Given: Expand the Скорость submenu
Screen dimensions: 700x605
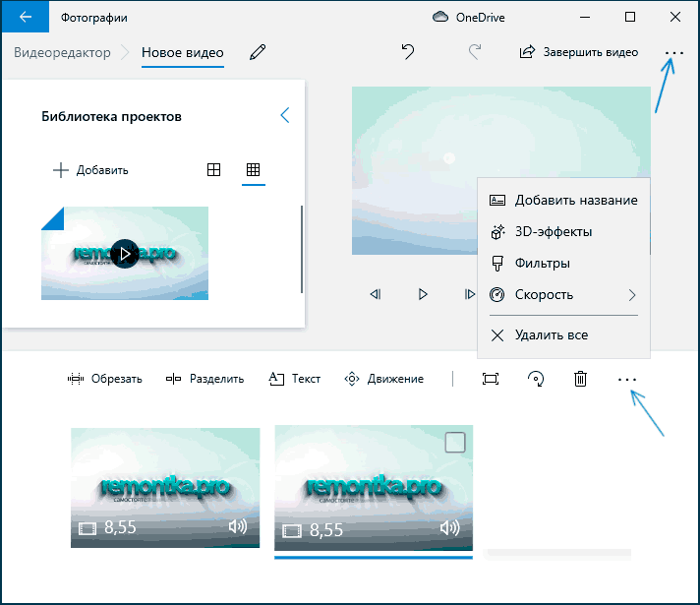Looking at the screenshot, I should click(x=563, y=294).
